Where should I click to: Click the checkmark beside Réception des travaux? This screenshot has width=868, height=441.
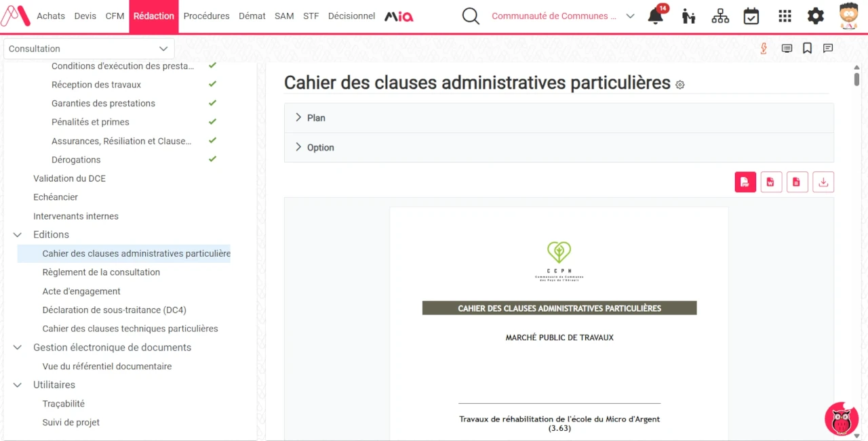212,84
